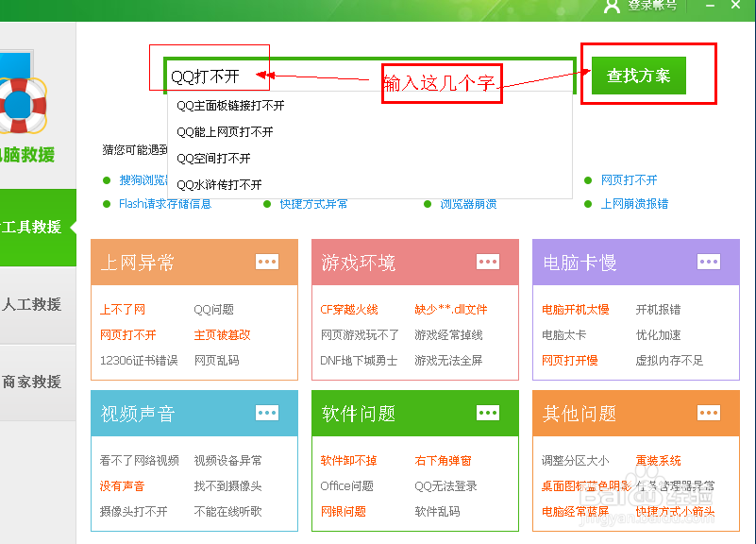Click 视频设备异常 entry
Screen dimensions: 756x544
tap(227, 461)
